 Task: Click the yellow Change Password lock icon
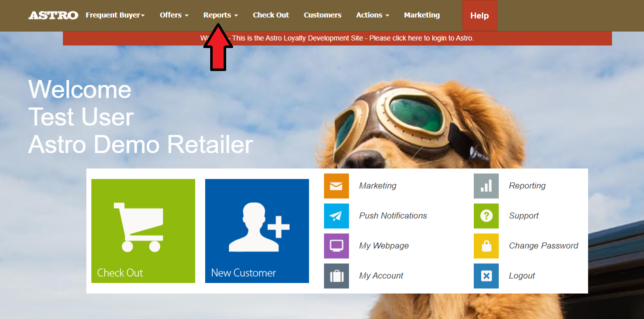click(486, 246)
